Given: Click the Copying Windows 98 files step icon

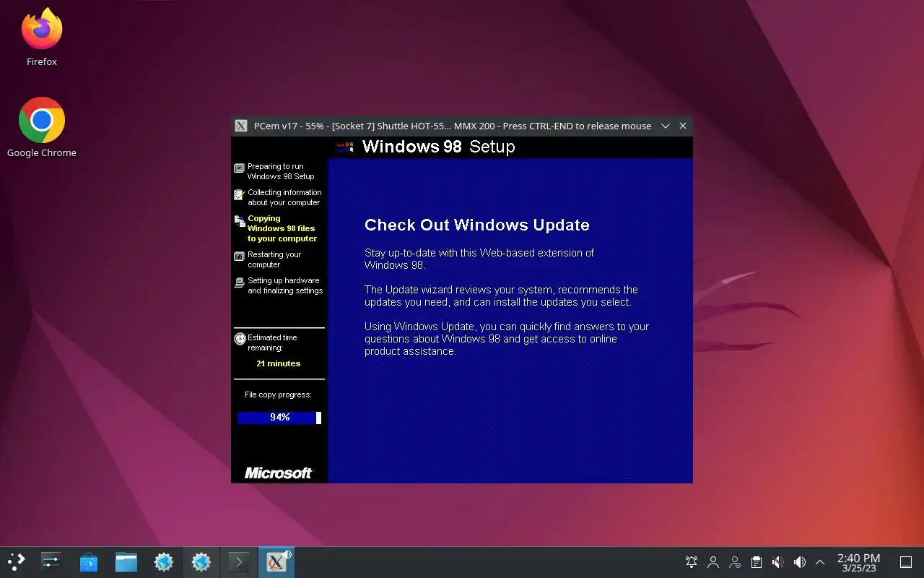Looking at the screenshot, I should (x=240, y=221).
